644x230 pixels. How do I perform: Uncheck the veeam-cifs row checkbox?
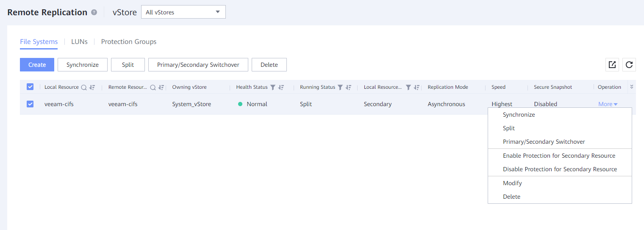click(30, 104)
